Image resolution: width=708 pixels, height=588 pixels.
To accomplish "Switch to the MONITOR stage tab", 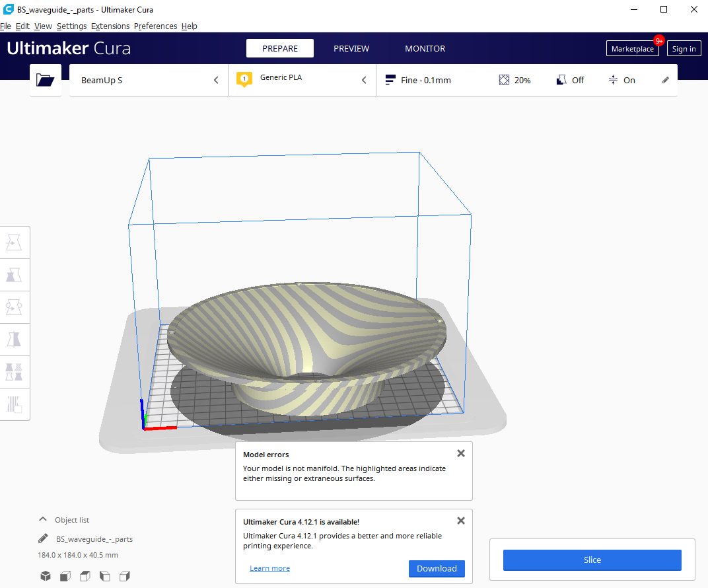I will pyautogui.click(x=425, y=48).
